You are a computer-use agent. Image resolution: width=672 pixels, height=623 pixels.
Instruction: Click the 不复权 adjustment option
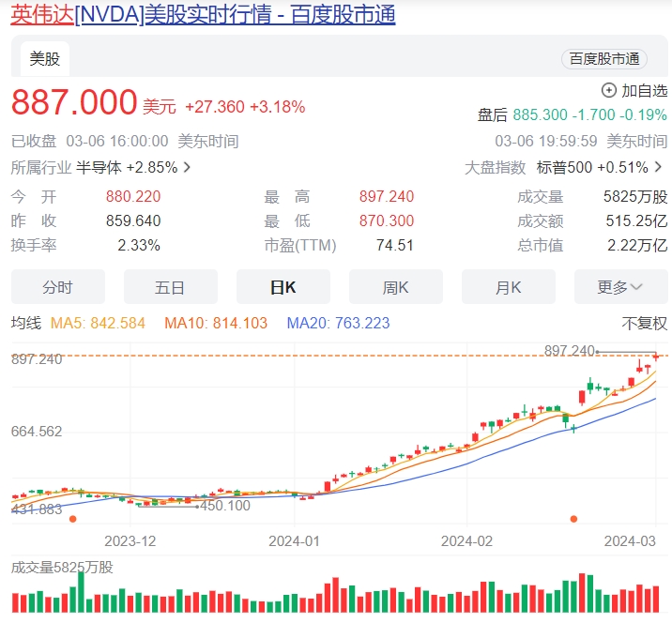645,323
